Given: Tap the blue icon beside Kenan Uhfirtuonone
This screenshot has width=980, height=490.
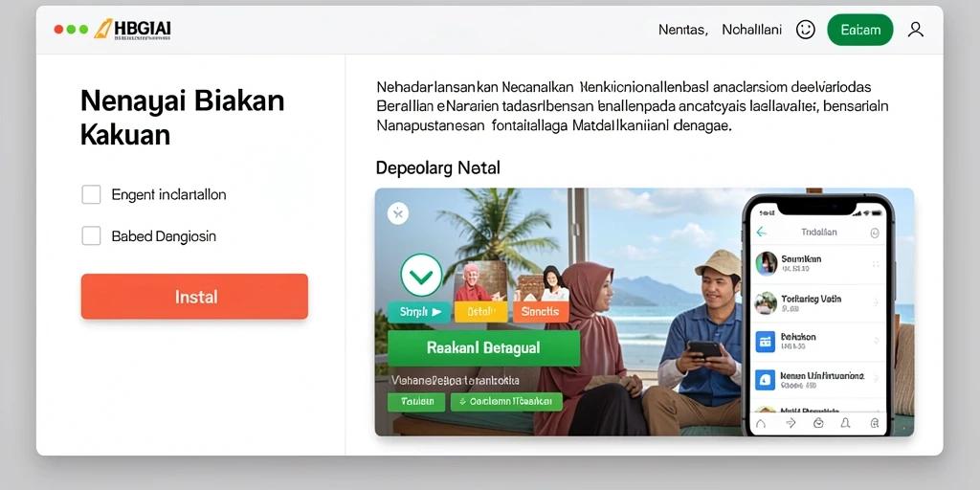Looking at the screenshot, I should point(766,380).
